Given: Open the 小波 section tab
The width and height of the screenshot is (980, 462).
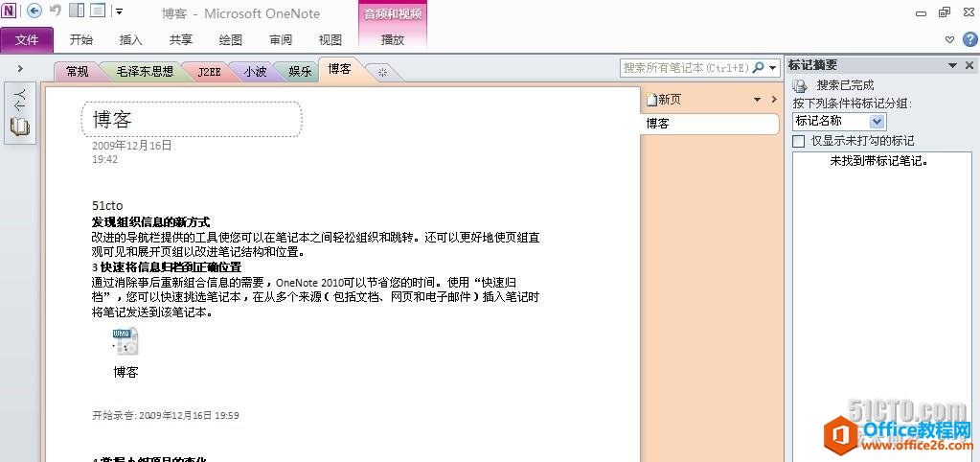Looking at the screenshot, I should [x=255, y=72].
